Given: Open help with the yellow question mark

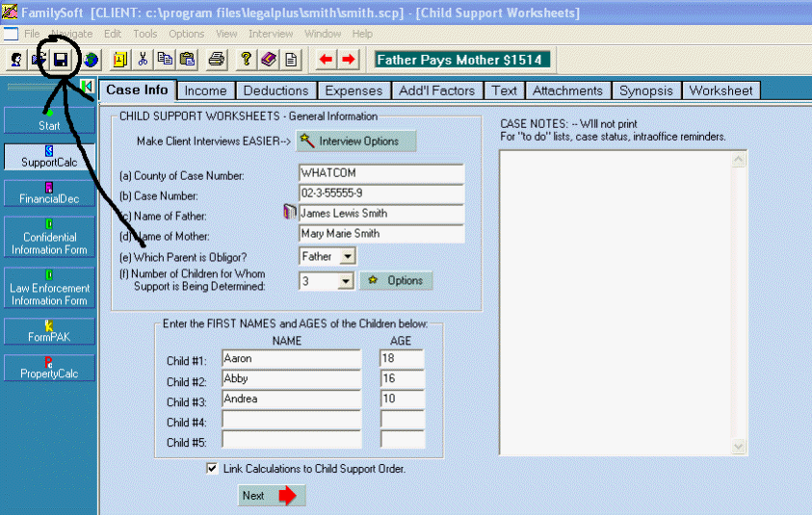Looking at the screenshot, I should click(x=247, y=60).
